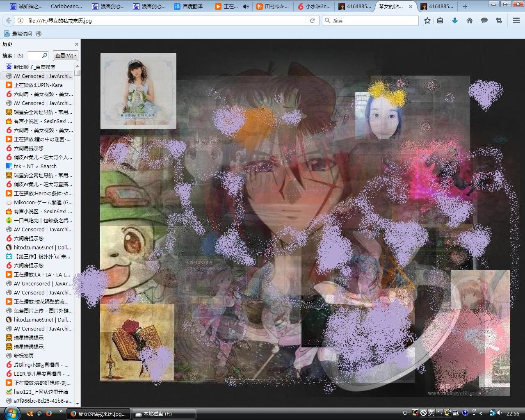Close the 琴女的钻... tab

tap(411, 7)
